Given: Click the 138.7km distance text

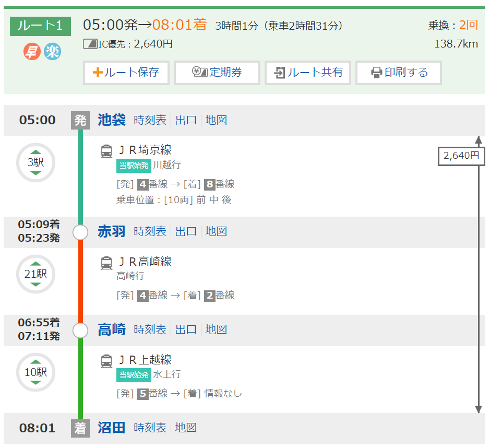Looking at the screenshot, I should (x=456, y=44).
